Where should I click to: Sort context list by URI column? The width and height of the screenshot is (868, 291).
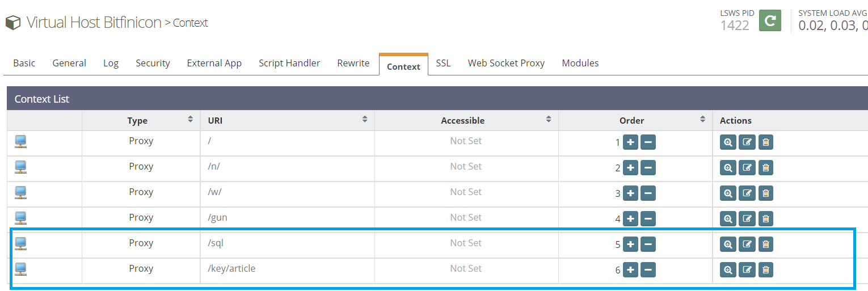(364, 120)
